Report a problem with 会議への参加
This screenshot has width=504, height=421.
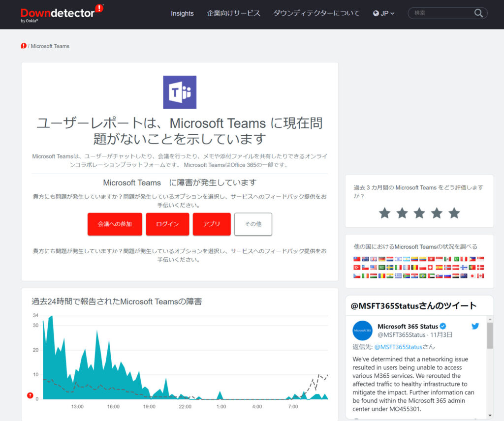click(115, 224)
